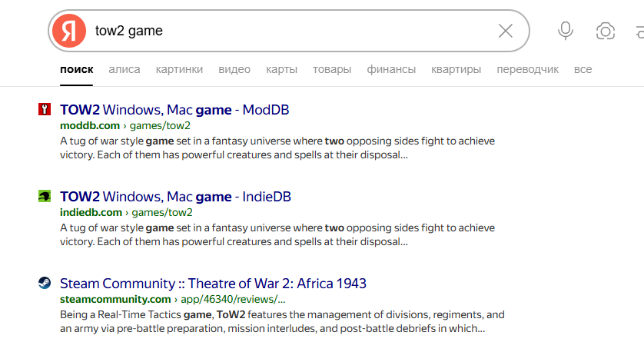644x352 pixels.
Task: Click the IndieDB favicon icon
Action: 45,196
